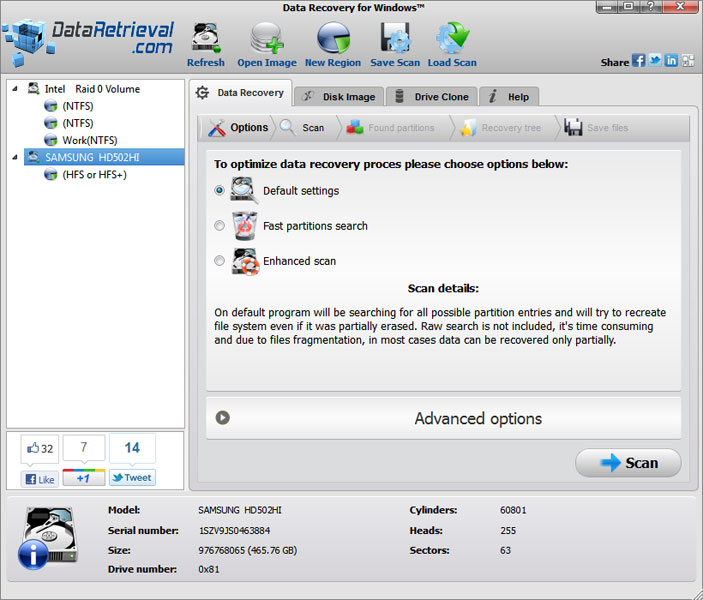Open Image using the disk-plus icon
Viewport: 703px width, 600px height.
[x=267, y=38]
